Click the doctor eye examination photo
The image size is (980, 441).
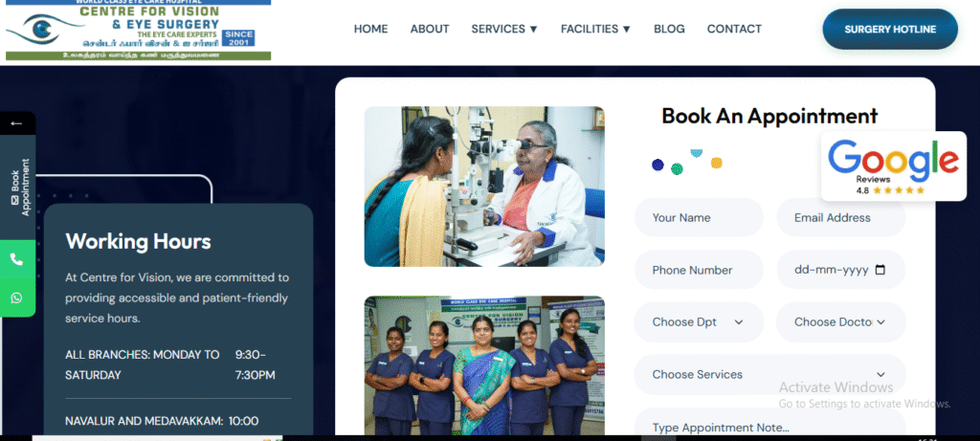484,187
